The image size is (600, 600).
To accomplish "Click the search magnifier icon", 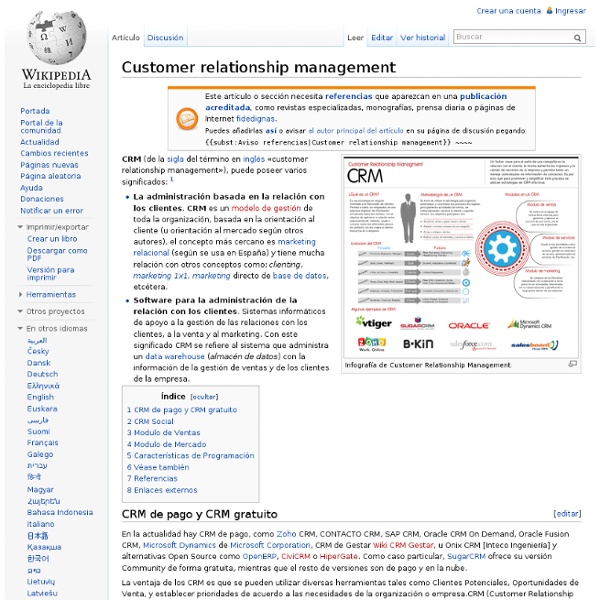I will tap(577, 38).
